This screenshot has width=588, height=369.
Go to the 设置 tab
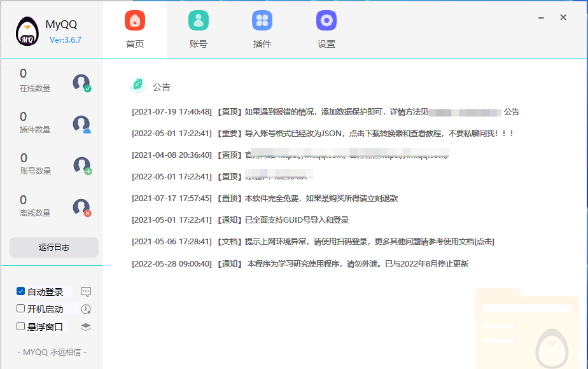click(x=326, y=29)
